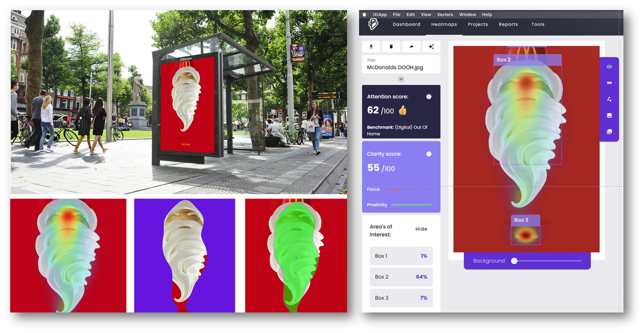Viewport: 644px width, 333px height.
Task: Click the 1% value for Box 1
Action: (x=424, y=256)
